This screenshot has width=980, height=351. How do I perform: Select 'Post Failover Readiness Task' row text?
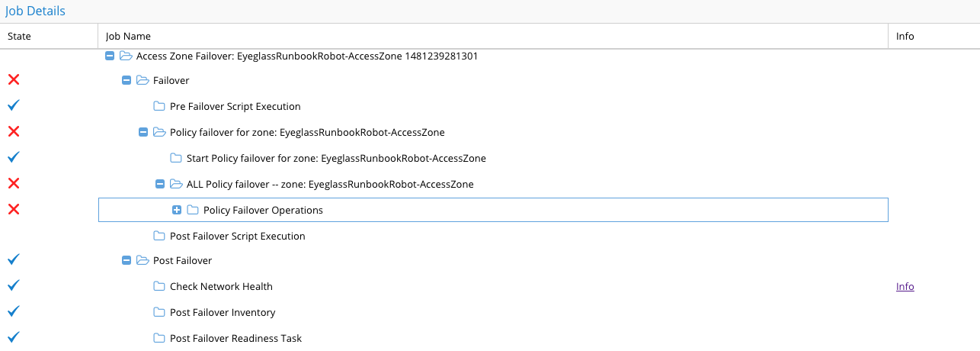pyautogui.click(x=236, y=339)
